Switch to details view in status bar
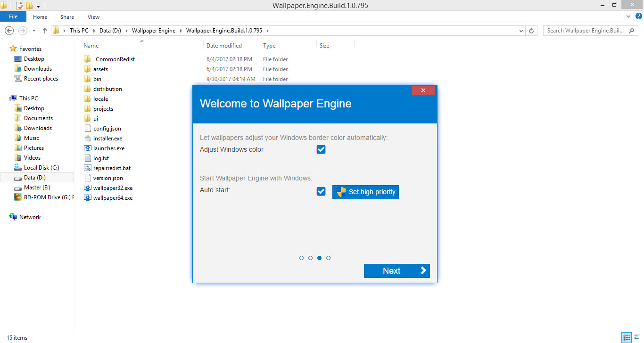Screen dimensions: 644x343 [627, 337]
